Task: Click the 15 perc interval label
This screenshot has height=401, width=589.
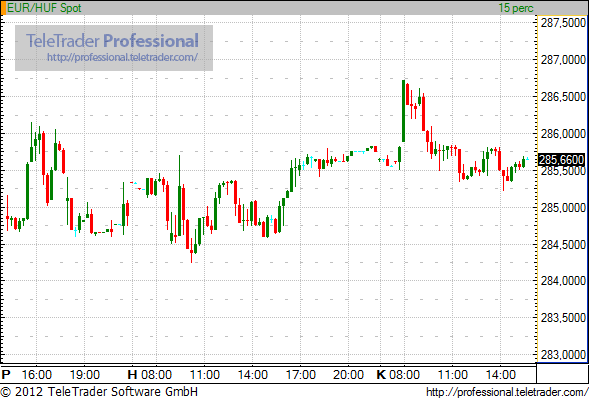Action: click(516, 8)
